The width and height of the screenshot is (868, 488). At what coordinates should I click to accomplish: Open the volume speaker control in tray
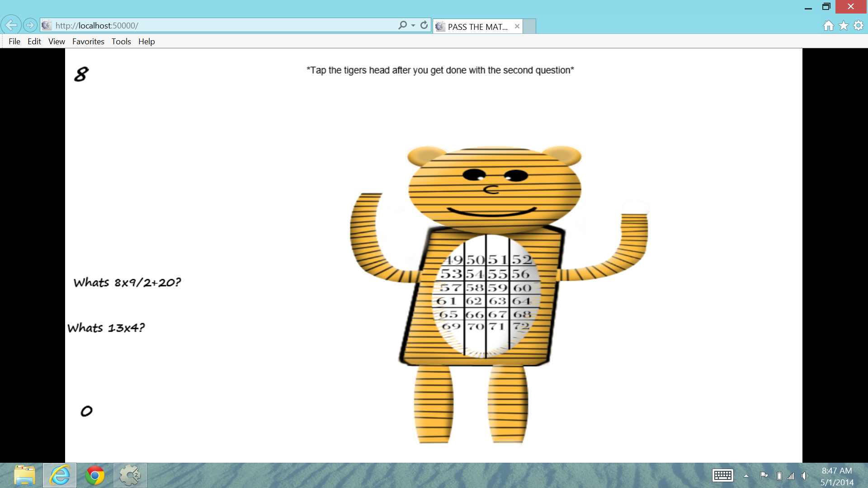click(805, 476)
